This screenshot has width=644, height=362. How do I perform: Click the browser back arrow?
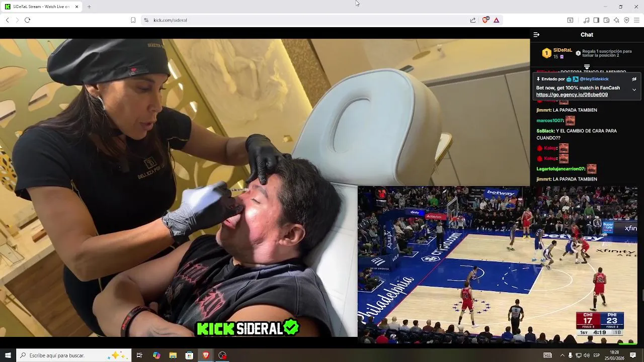(7, 20)
